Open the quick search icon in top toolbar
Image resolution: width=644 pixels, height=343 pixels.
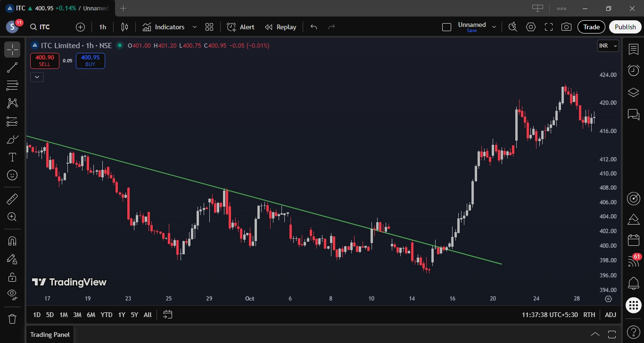tap(513, 27)
